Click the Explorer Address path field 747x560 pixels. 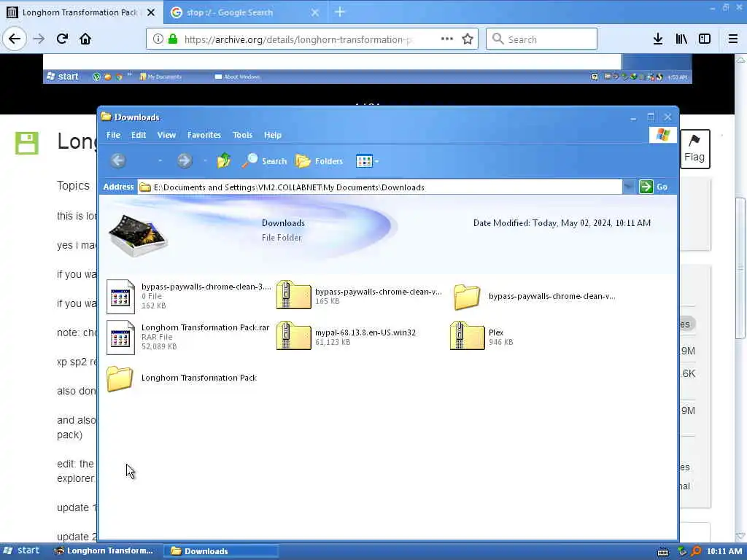point(379,187)
